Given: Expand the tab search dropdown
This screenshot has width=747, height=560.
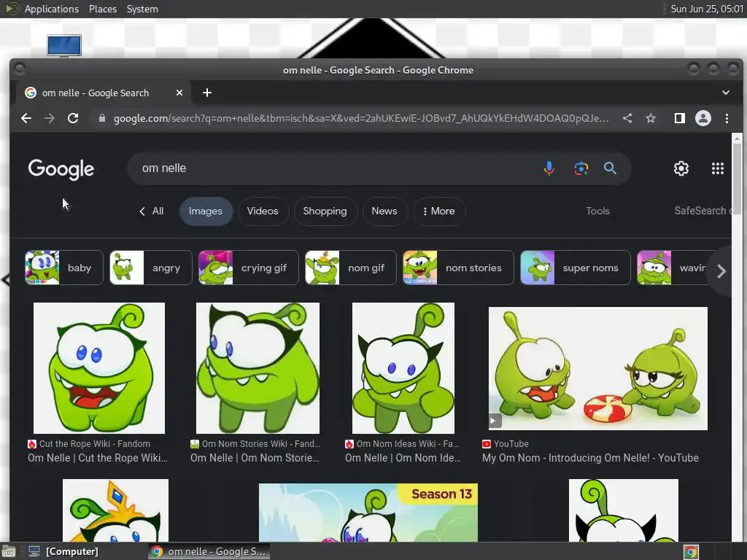Looking at the screenshot, I should point(726,93).
